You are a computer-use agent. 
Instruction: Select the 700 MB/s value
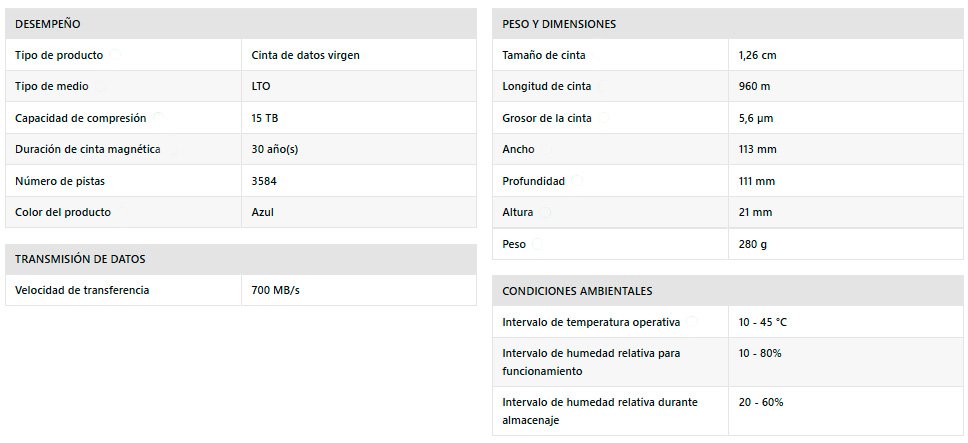click(275, 290)
